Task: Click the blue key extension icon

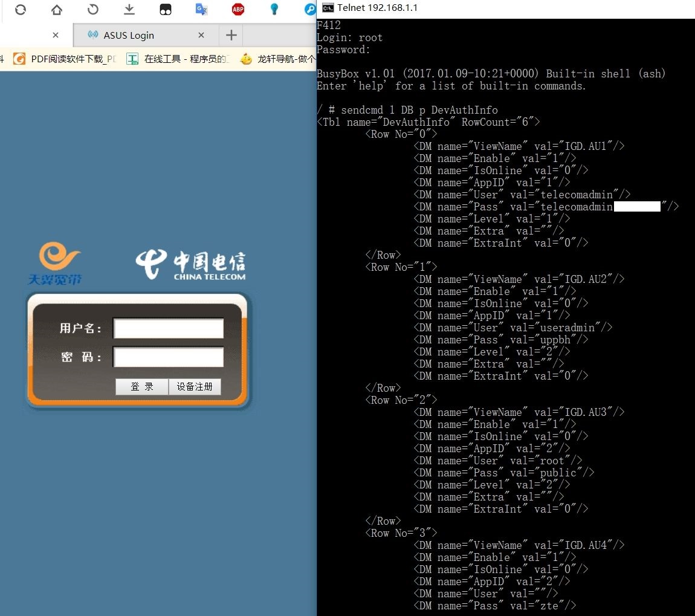Action: tap(310, 9)
